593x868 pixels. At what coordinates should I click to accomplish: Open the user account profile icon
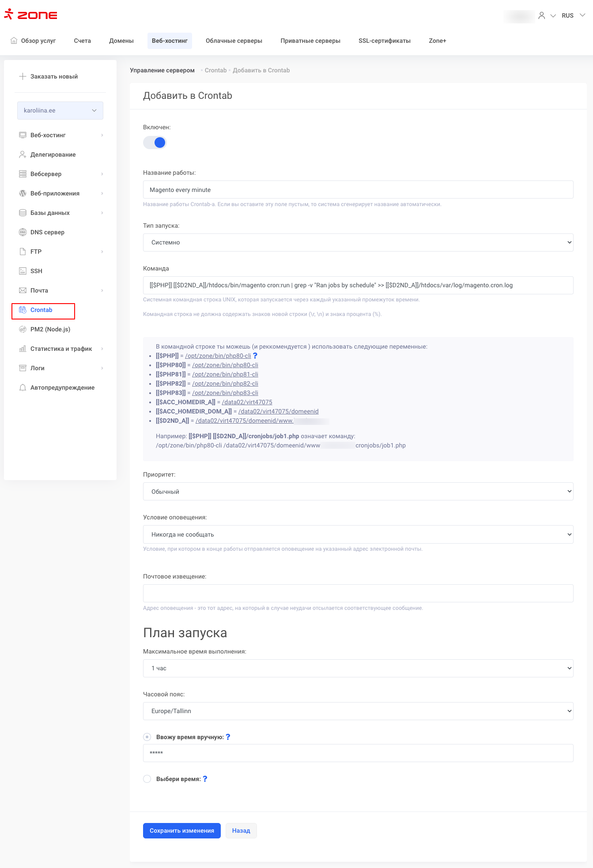(x=541, y=15)
